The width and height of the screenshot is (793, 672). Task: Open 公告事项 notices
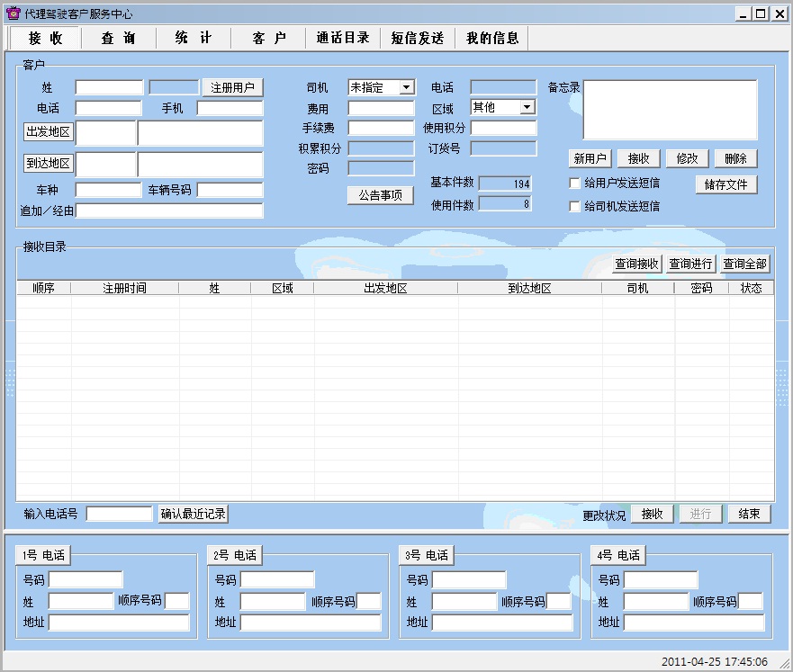click(x=381, y=195)
